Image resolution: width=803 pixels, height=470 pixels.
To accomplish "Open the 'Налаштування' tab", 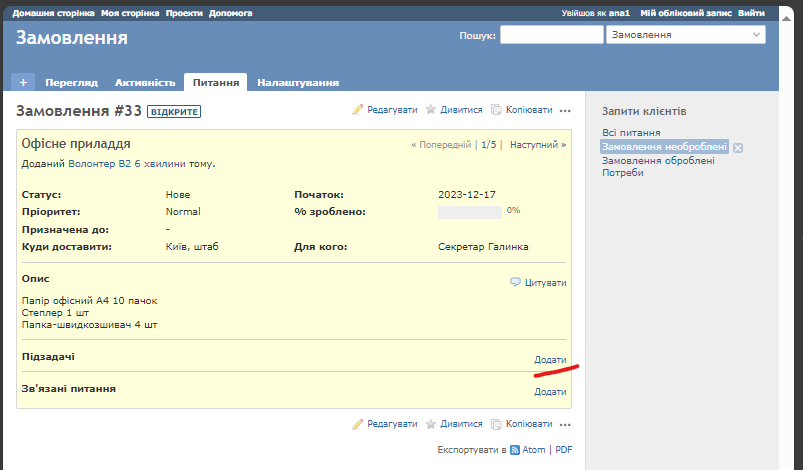I will pos(298,82).
